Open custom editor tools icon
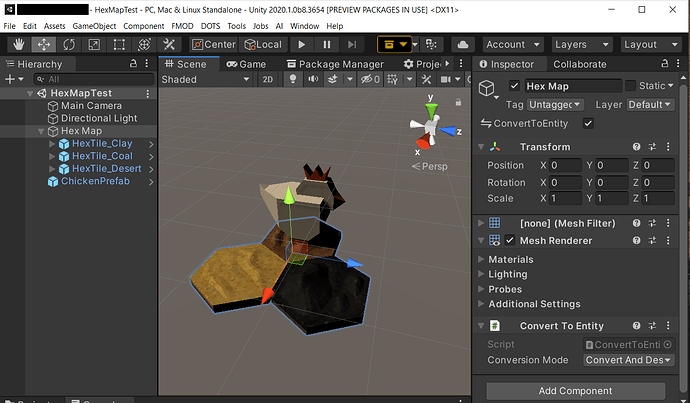 169,44
